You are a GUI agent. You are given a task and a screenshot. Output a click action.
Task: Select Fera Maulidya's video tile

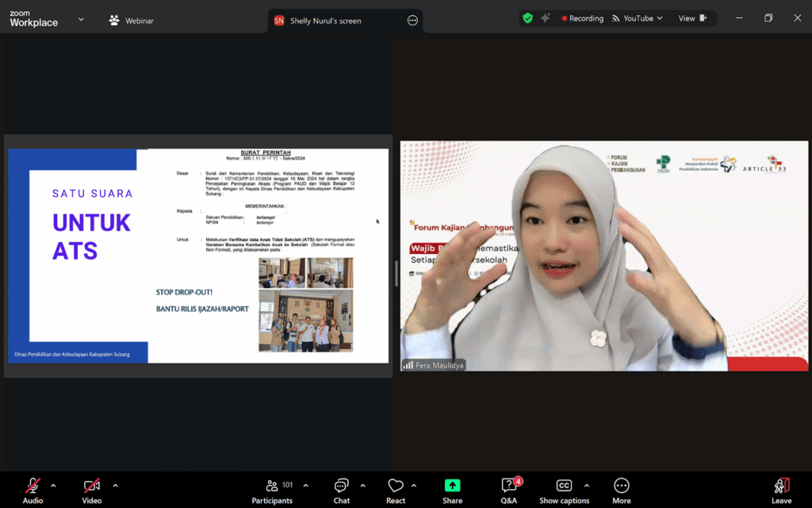[605, 254]
